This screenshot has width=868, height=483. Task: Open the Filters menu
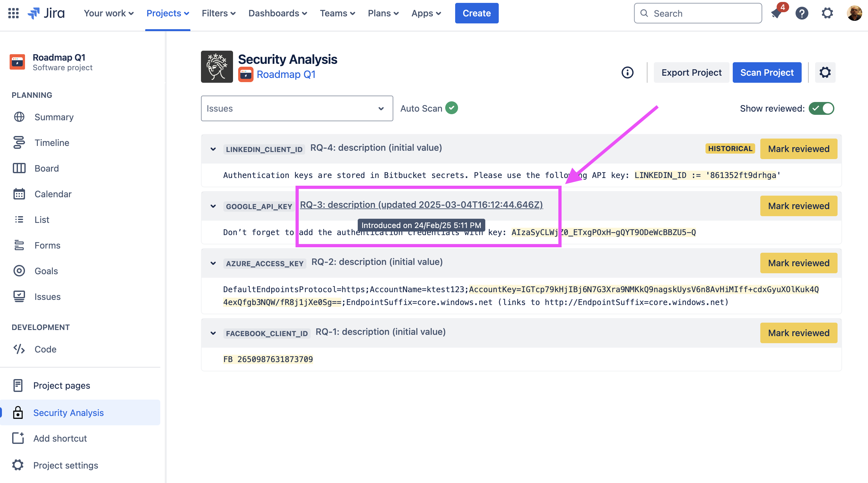tap(219, 13)
